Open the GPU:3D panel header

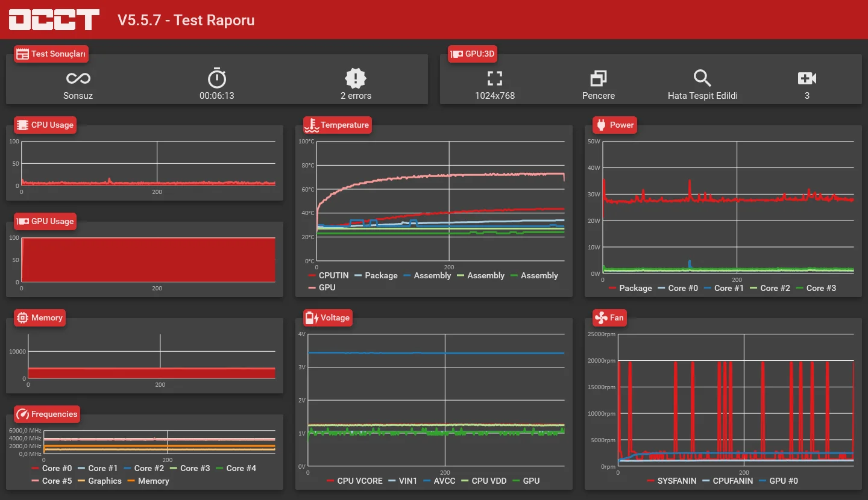pyautogui.click(x=473, y=54)
